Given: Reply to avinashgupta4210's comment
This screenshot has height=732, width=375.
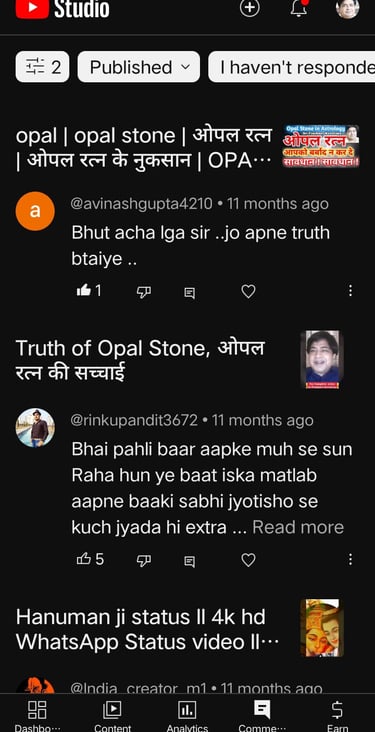Looking at the screenshot, I should click(189, 293).
